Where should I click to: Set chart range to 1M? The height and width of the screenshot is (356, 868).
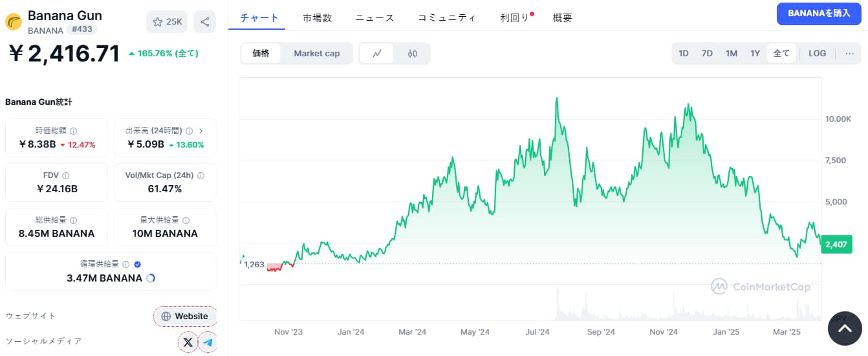click(732, 53)
